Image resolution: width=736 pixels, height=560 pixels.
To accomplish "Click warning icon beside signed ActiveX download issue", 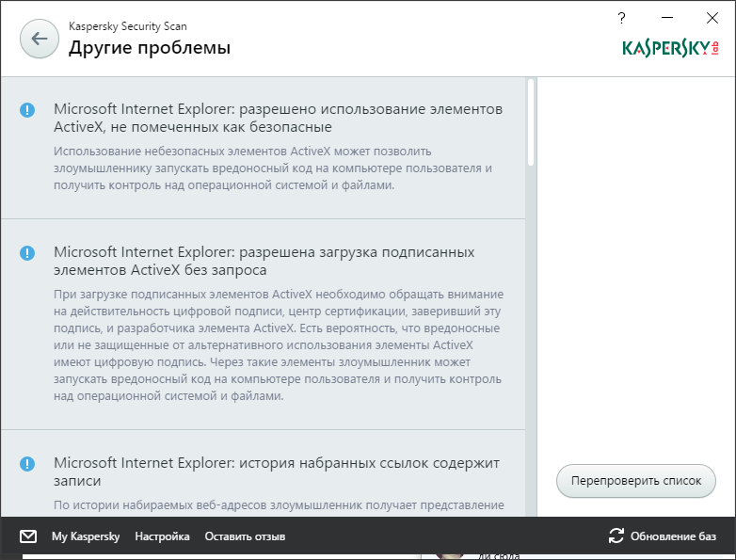I will click(x=27, y=253).
